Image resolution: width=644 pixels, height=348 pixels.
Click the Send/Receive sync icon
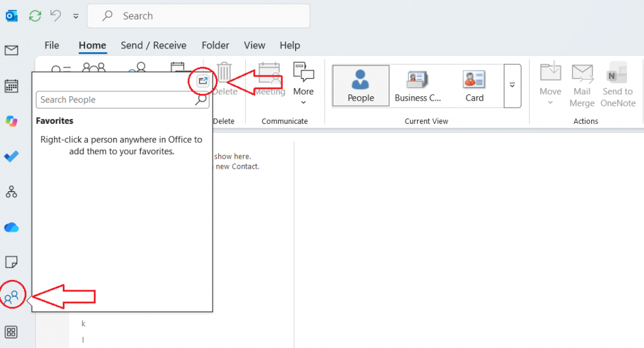point(35,16)
